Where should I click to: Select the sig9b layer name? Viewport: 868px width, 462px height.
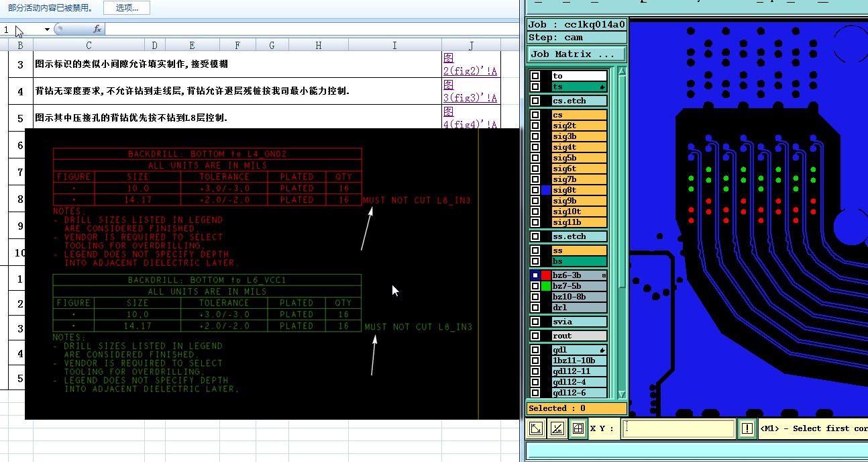point(580,201)
